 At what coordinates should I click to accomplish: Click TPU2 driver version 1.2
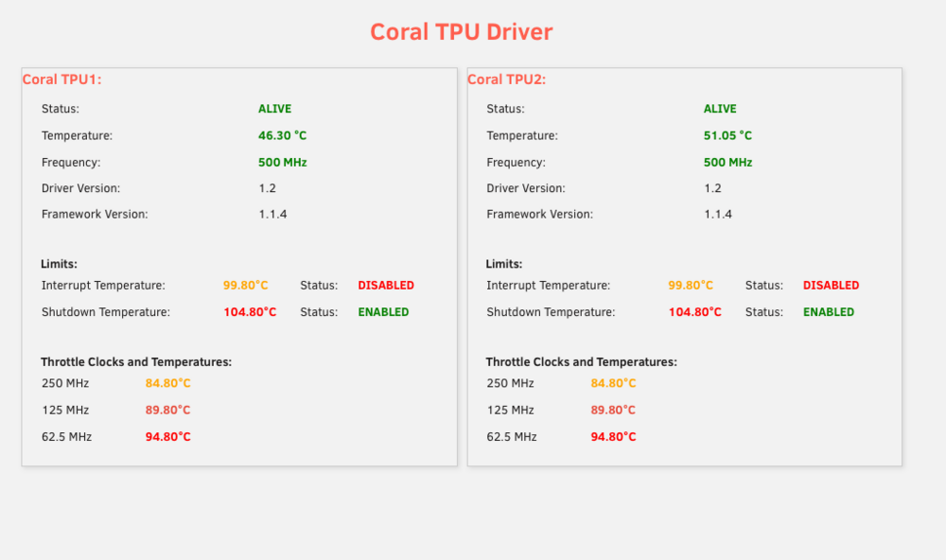point(712,188)
